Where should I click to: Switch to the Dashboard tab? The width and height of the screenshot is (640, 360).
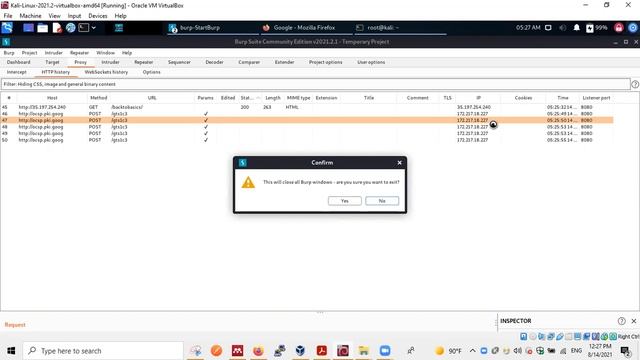click(18, 62)
